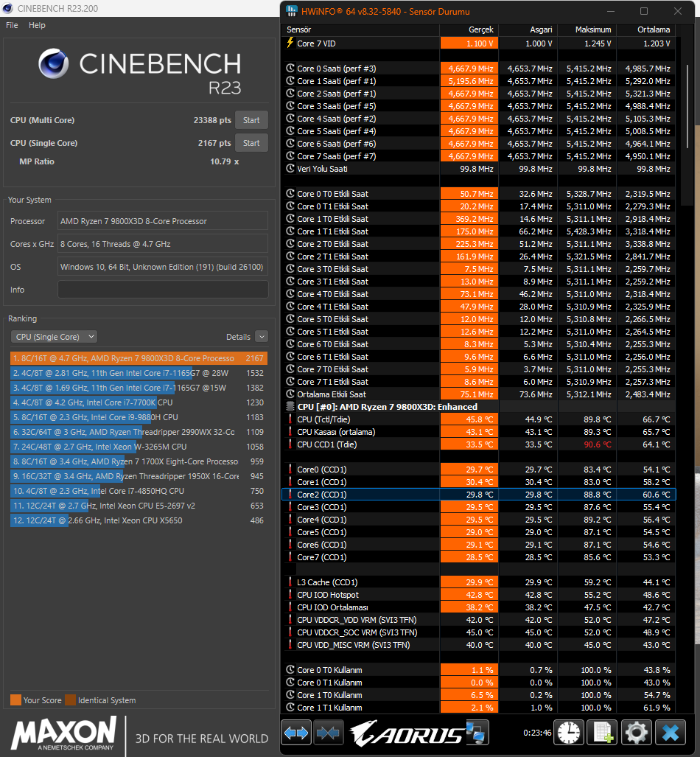Click the Processor name field
Image resolution: width=700 pixels, height=757 pixels.
pyautogui.click(x=163, y=221)
